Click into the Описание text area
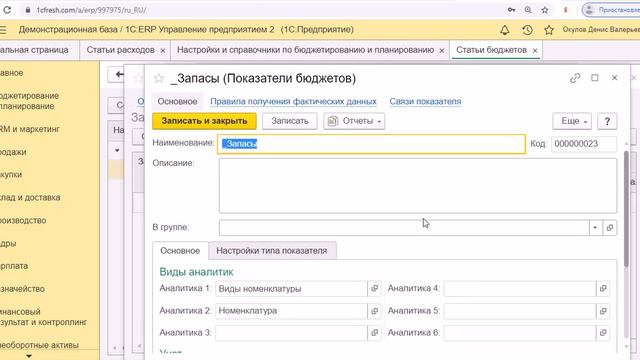The height and width of the screenshot is (360, 640). pyautogui.click(x=418, y=186)
